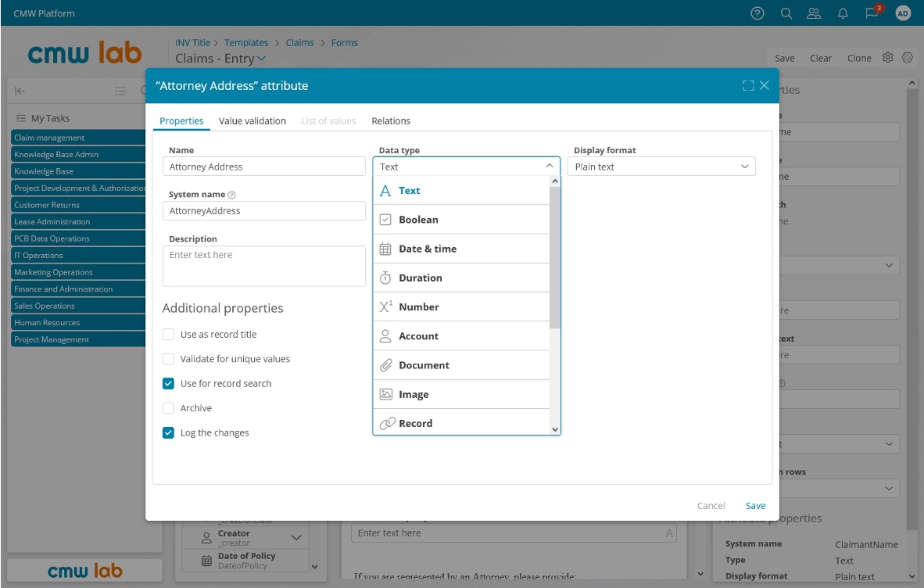Click the Forms breadcrumb link
Viewport: 924px width, 588px height.
(x=345, y=42)
